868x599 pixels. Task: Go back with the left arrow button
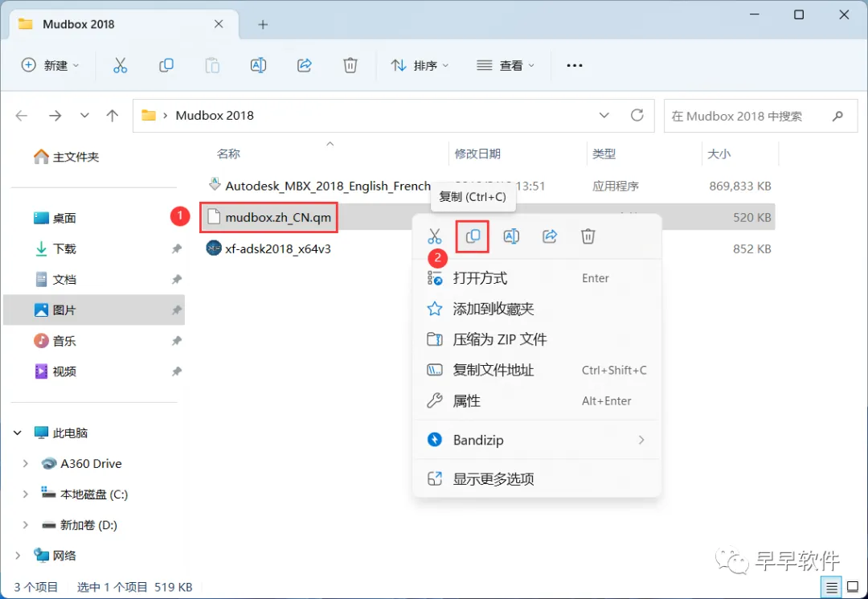(22, 116)
